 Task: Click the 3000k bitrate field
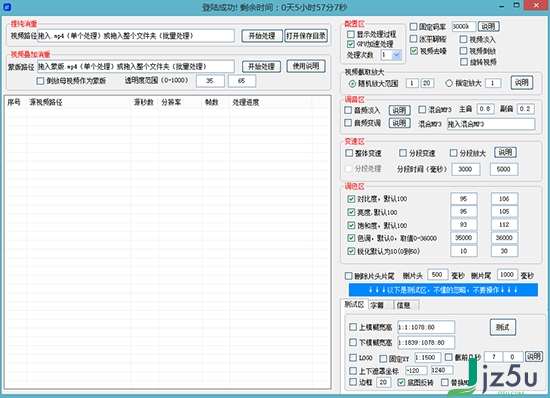[464, 26]
